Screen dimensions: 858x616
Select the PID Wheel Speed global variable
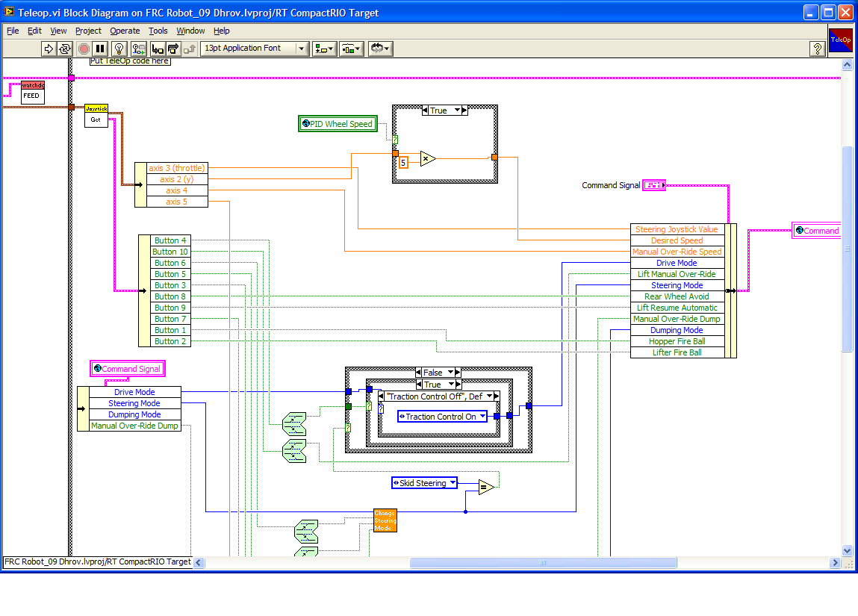(x=338, y=124)
